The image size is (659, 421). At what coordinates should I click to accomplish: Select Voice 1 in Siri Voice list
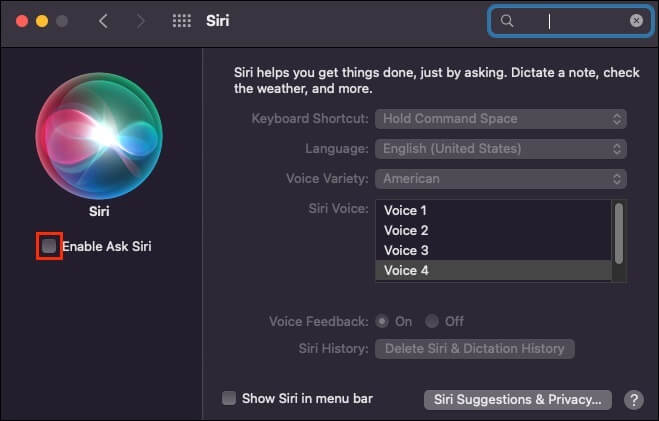493,210
